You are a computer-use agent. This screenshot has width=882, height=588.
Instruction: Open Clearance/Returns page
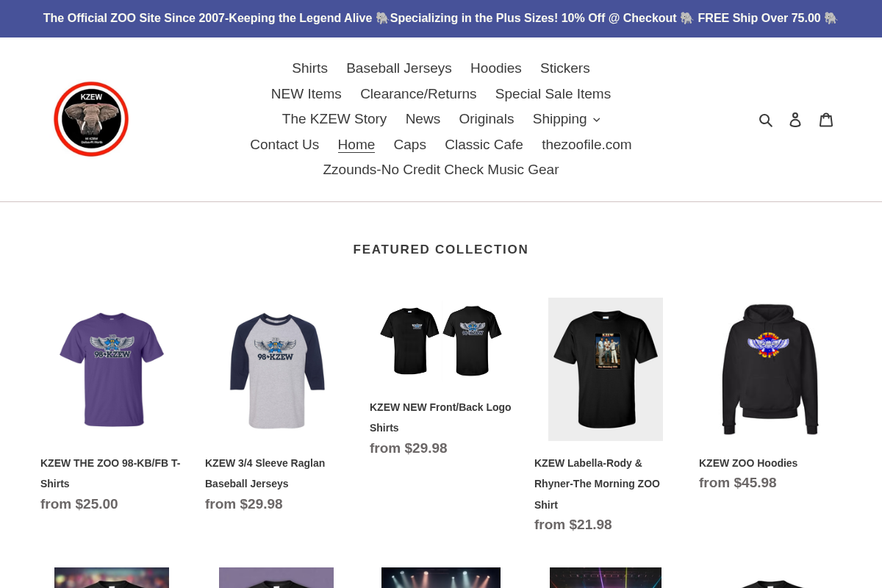click(x=418, y=94)
